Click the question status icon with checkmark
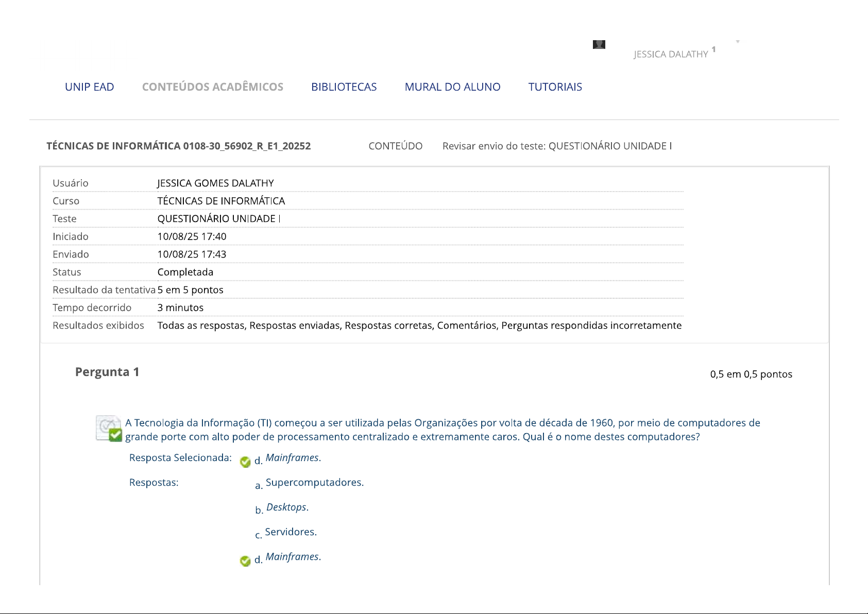Viewport: 868px width, 614px height. click(109, 429)
